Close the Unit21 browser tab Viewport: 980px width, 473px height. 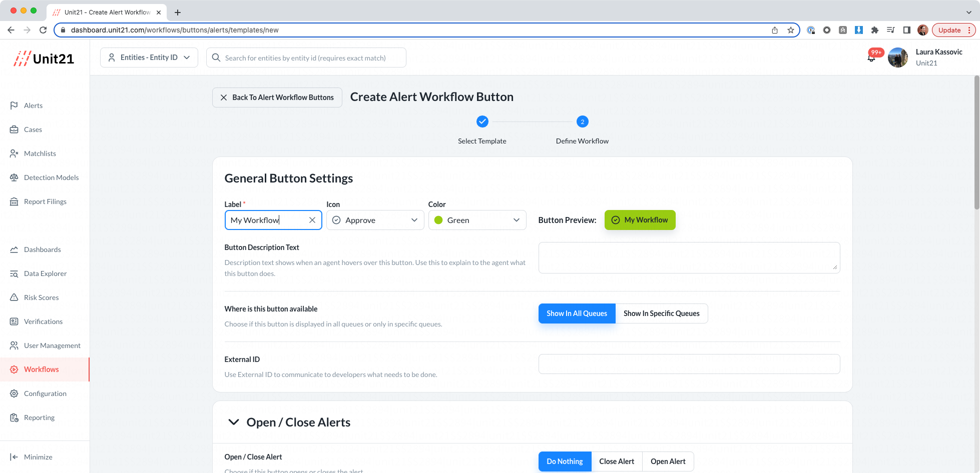pos(159,12)
